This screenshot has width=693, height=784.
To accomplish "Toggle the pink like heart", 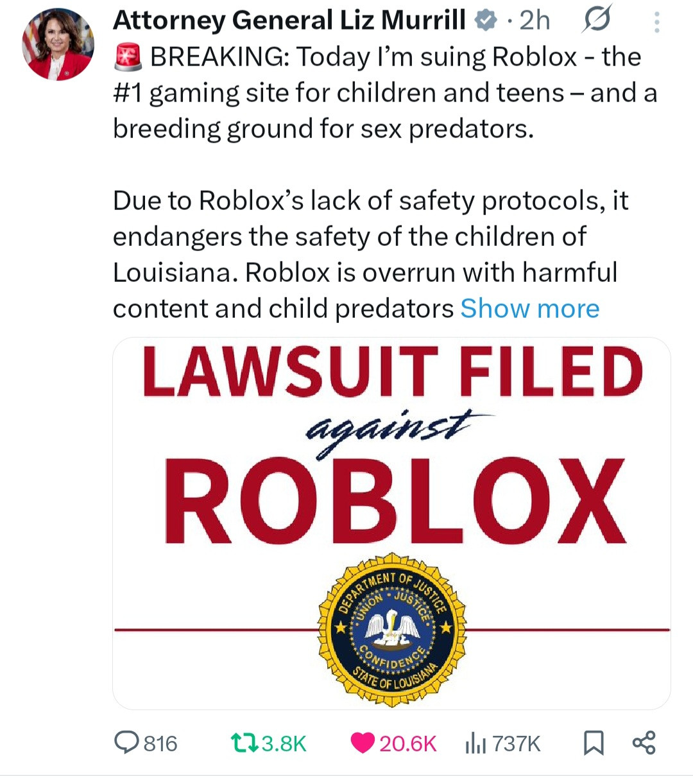I will (363, 743).
